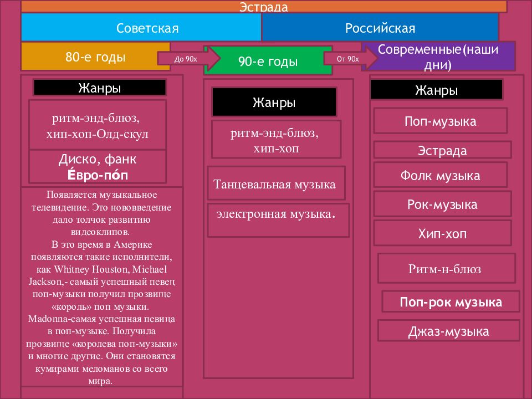Select the "Фолк музыка" genre box

point(441,175)
